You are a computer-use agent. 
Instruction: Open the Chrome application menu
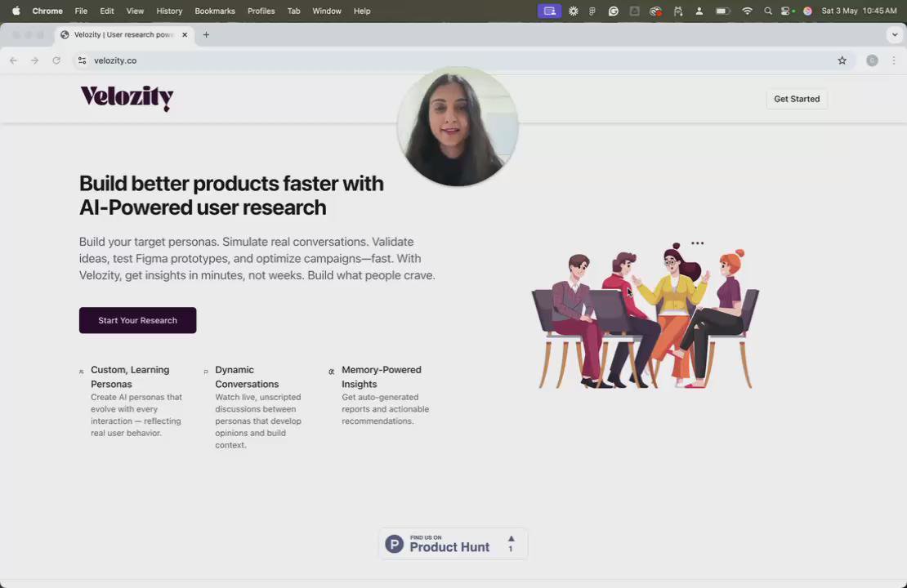pos(47,11)
